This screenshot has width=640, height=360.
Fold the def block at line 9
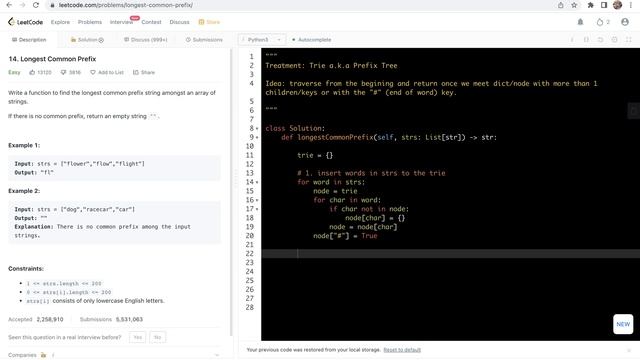point(257,138)
